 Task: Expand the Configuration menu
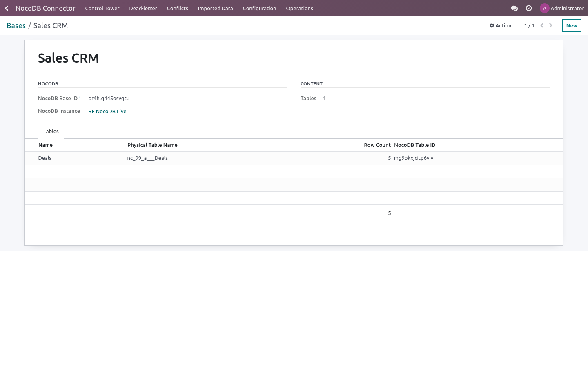coord(259,8)
